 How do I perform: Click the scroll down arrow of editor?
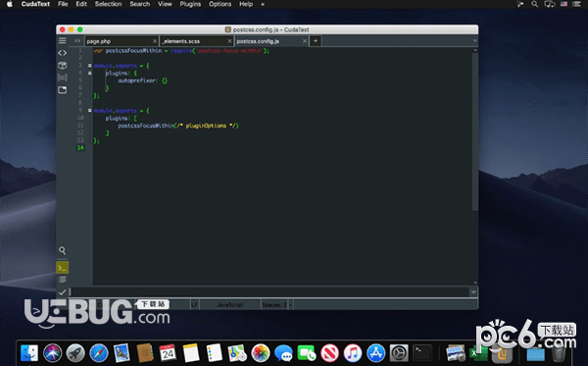475,283
